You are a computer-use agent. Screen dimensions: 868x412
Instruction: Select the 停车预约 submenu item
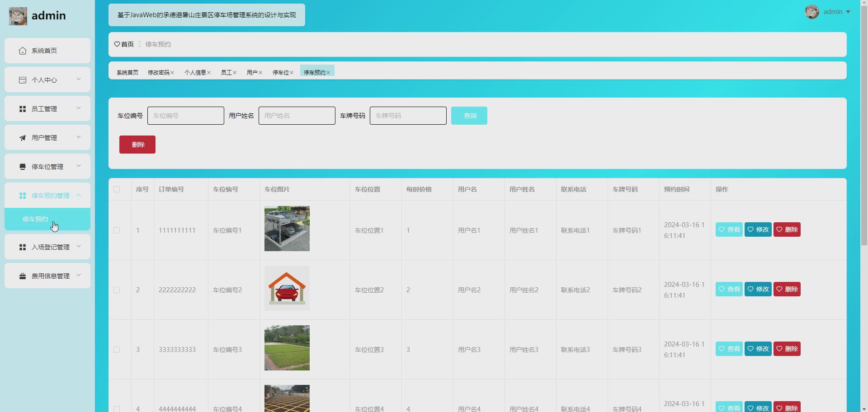coord(47,219)
